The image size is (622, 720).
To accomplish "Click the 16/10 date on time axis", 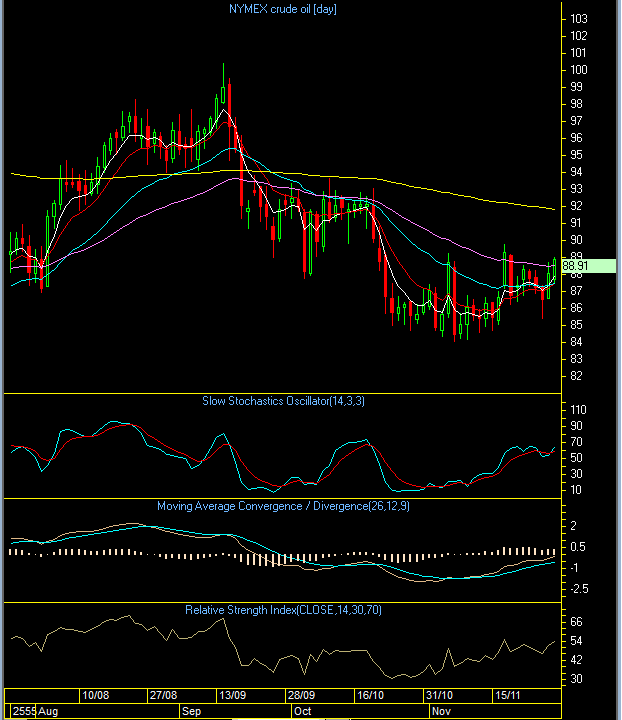I will coord(371,695).
